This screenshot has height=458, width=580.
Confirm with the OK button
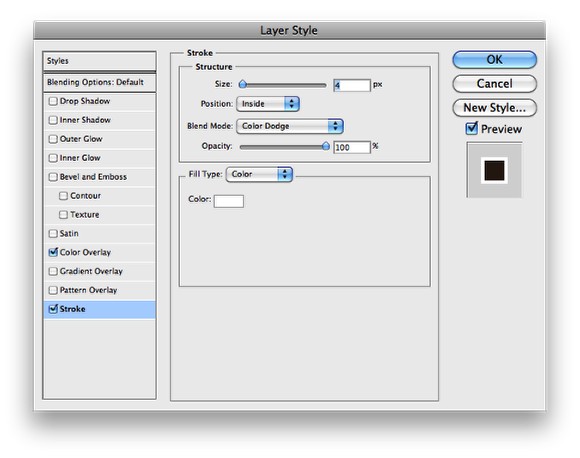(x=494, y=60)
